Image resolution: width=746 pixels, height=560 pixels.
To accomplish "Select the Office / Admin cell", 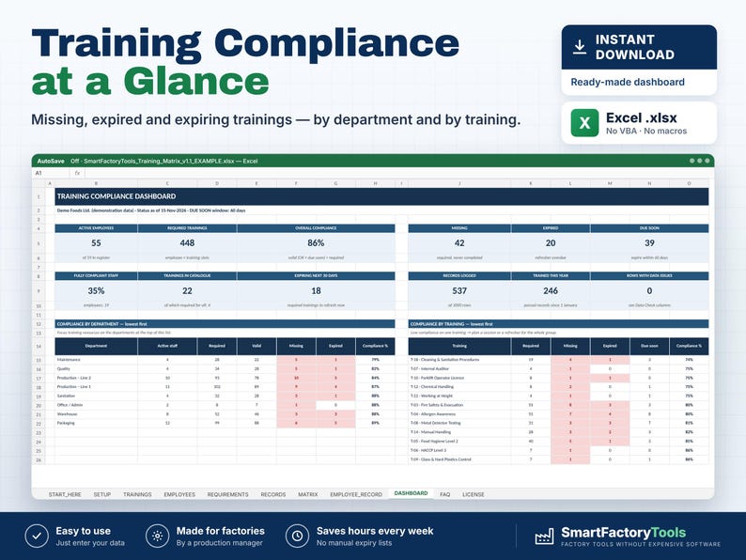I will click(96, 405).
